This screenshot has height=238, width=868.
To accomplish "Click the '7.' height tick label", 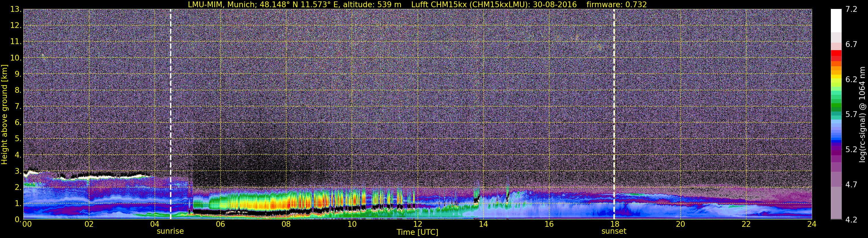I will 18,107.
